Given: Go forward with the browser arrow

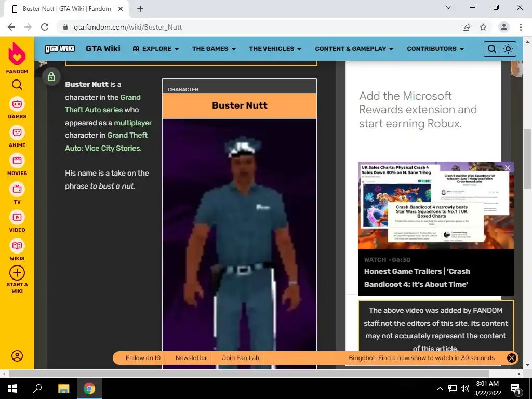Looking at the screenshot, I should click(x=28, y=27).
